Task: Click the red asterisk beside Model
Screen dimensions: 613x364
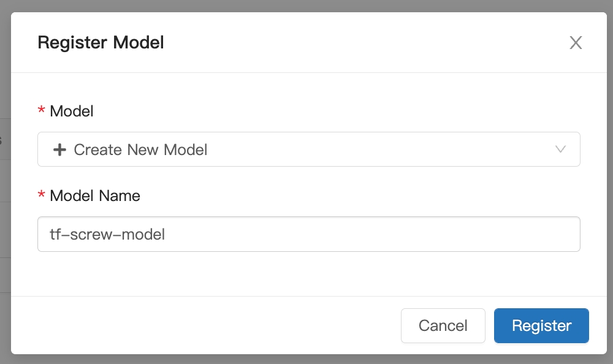Action: point(41,110)
